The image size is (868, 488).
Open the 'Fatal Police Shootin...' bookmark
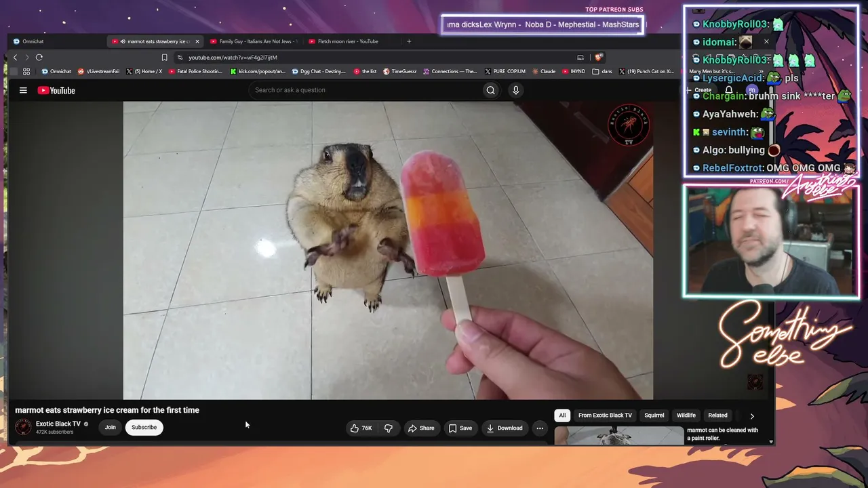[x=195, y=71]
